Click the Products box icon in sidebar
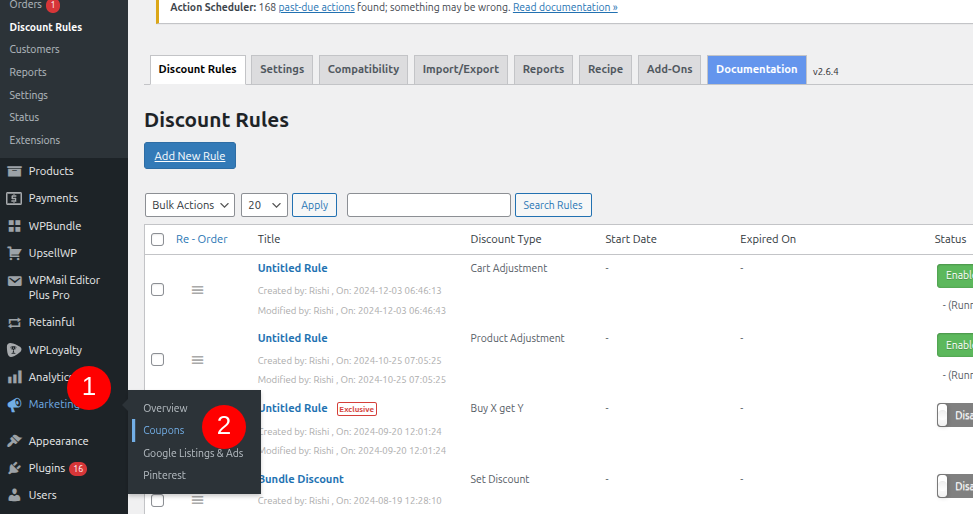Screen dimensions: 973x514 14,171
